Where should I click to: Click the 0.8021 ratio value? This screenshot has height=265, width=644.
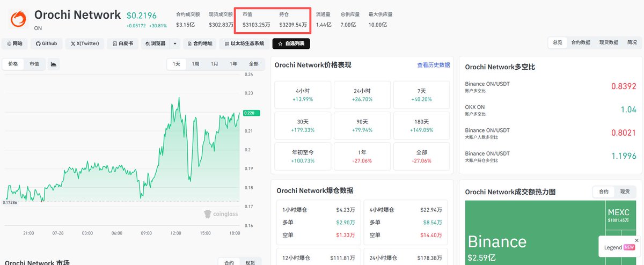pyautogui.click(x=623, y=132)
